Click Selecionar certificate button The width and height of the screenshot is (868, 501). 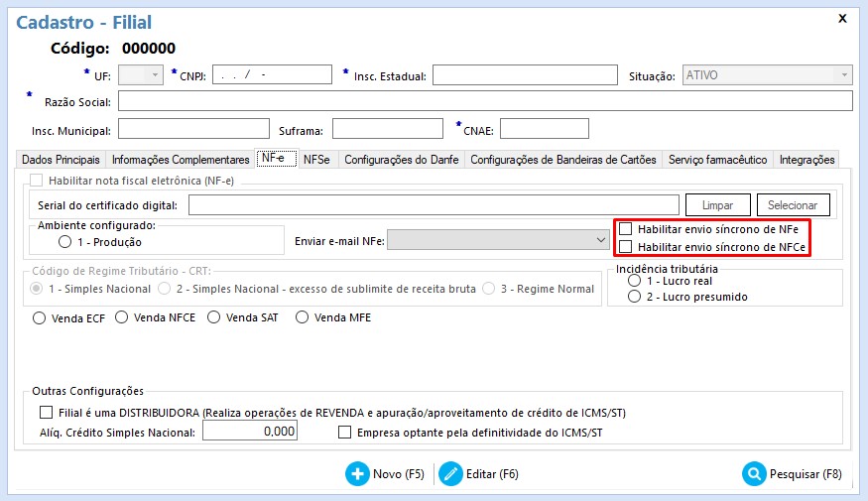(x=793, y=204)
